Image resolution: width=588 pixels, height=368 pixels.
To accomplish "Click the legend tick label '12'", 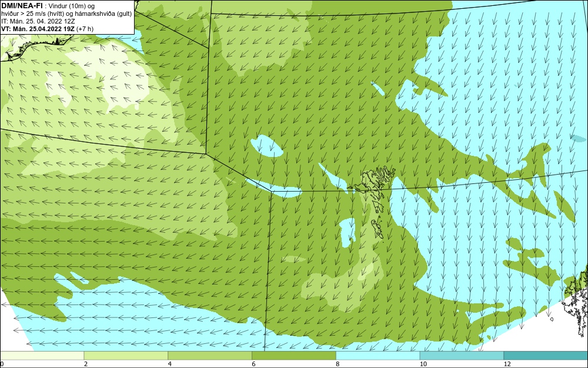I will point(507,364).
